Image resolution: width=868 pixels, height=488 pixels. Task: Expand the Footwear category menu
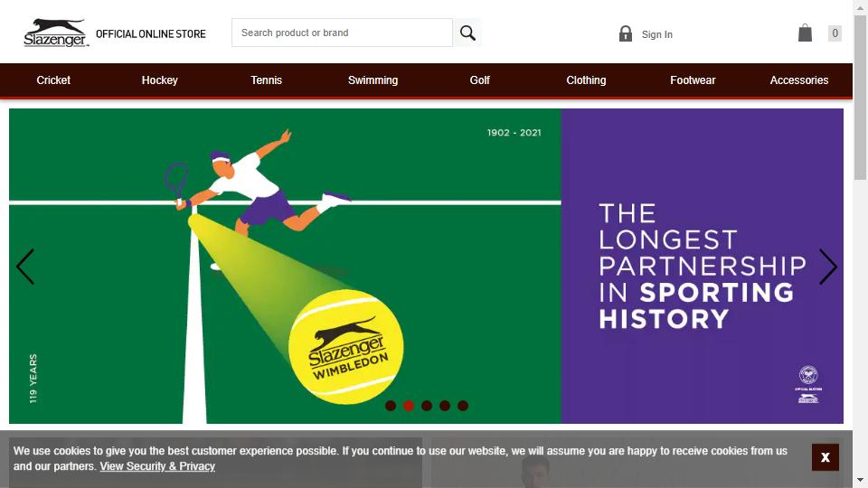pyautogui.click(x=693, y=80)
